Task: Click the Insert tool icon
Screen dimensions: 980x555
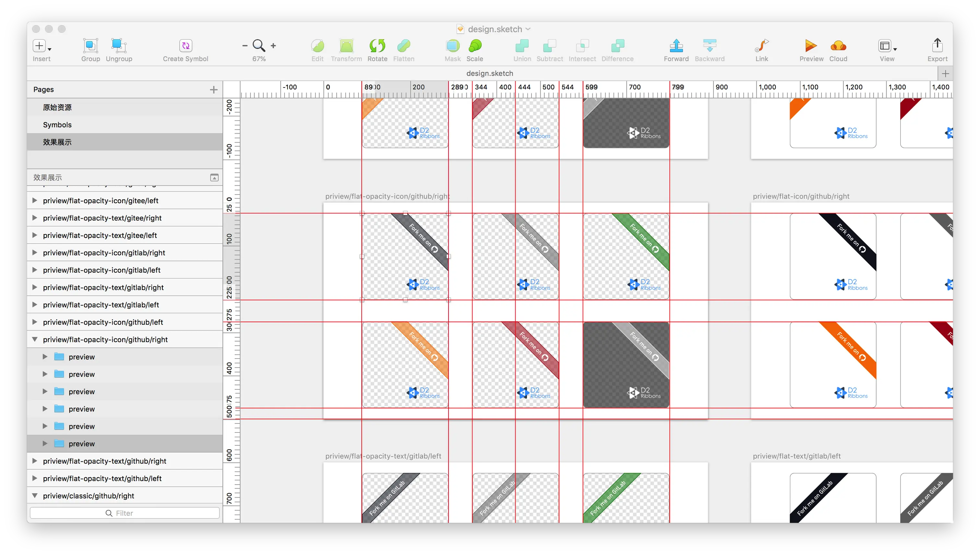Action: (x=39, y=46)
